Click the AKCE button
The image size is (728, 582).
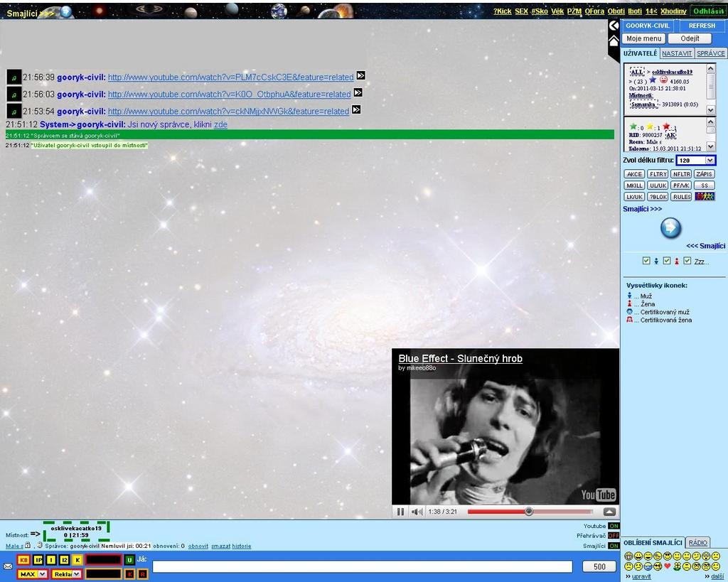coord(633,174)
